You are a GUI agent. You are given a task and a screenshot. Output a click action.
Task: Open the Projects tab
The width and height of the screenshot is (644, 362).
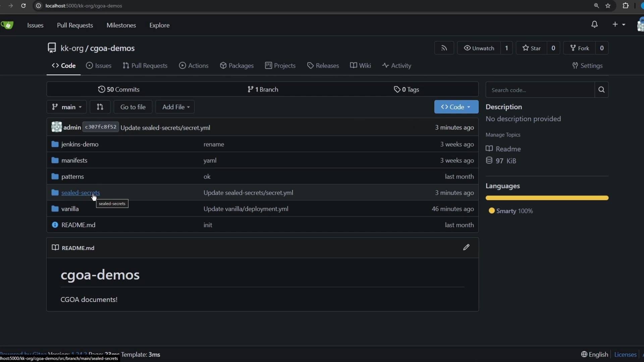tap(280, 66)
